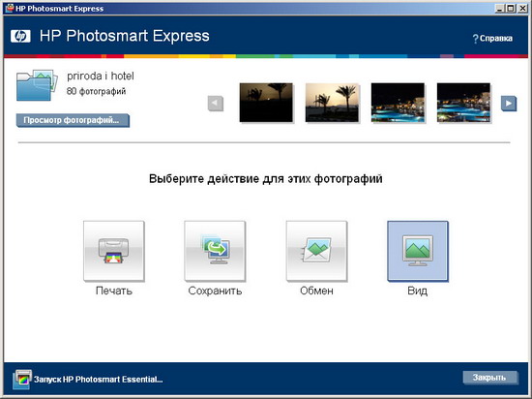Click the Сохранить label text
The width and height of the screenshot is (532, 399).
tap(215, 291)
